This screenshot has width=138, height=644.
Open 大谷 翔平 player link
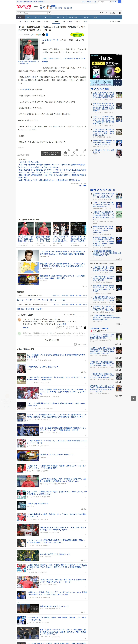(39, 309)
